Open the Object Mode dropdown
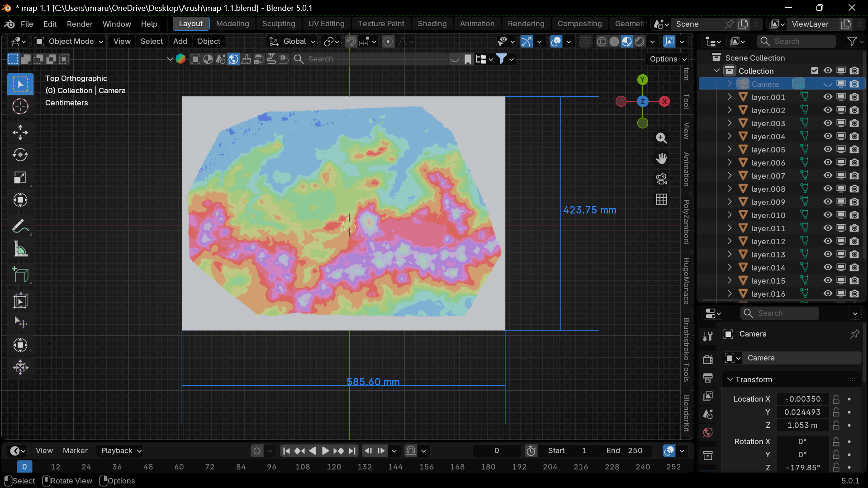868x488 pixels. tap(69, 42)
